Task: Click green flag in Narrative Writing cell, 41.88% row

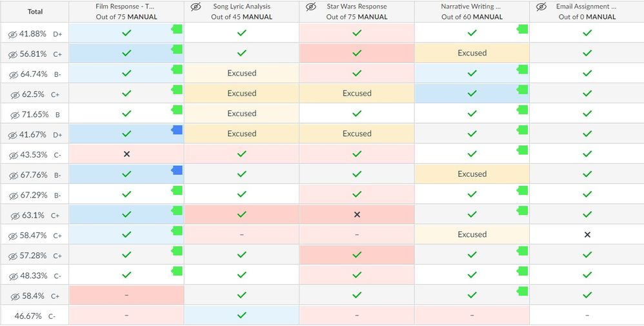Action: tap(523, 29)
